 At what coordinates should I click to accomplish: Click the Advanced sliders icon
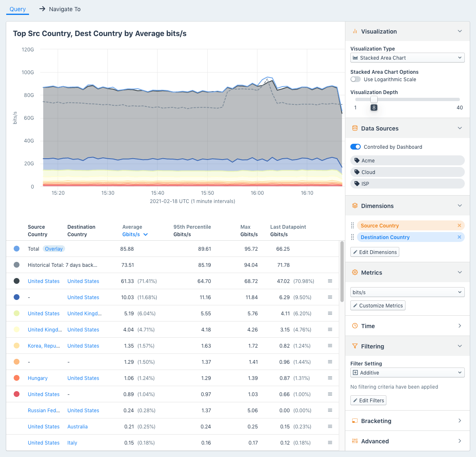click(x=355, y=441)
